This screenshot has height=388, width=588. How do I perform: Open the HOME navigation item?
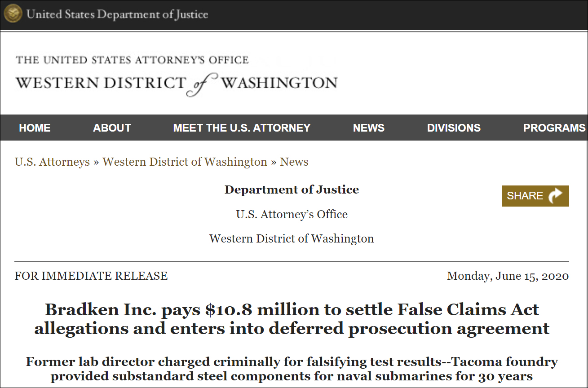pos(35,128)
